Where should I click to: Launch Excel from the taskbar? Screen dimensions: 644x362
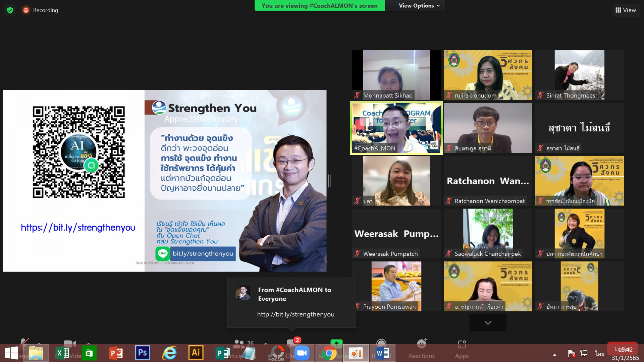pos(62,353)
